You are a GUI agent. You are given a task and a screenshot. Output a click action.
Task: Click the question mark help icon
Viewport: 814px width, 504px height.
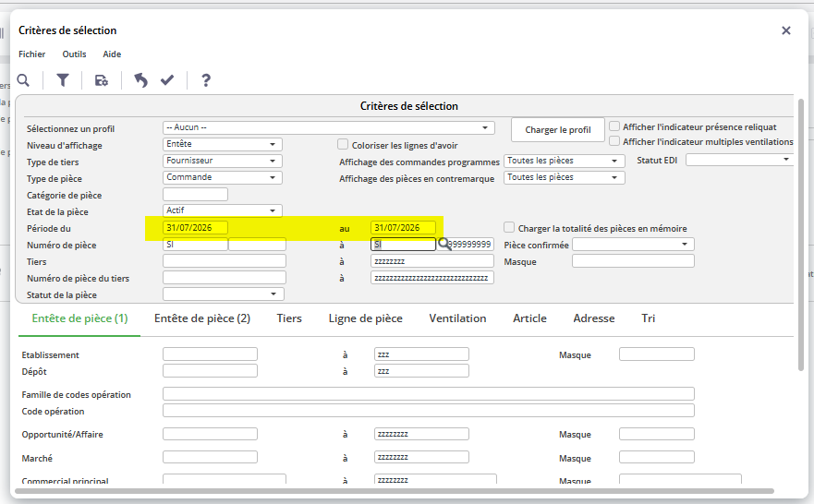tap(206, 80)
